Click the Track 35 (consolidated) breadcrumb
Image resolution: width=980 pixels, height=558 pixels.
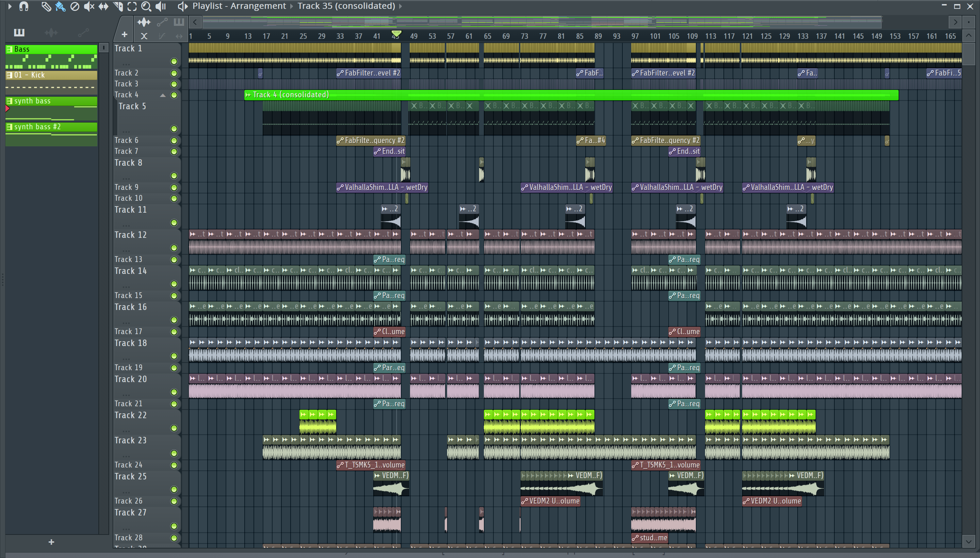[x=346, y=6]
